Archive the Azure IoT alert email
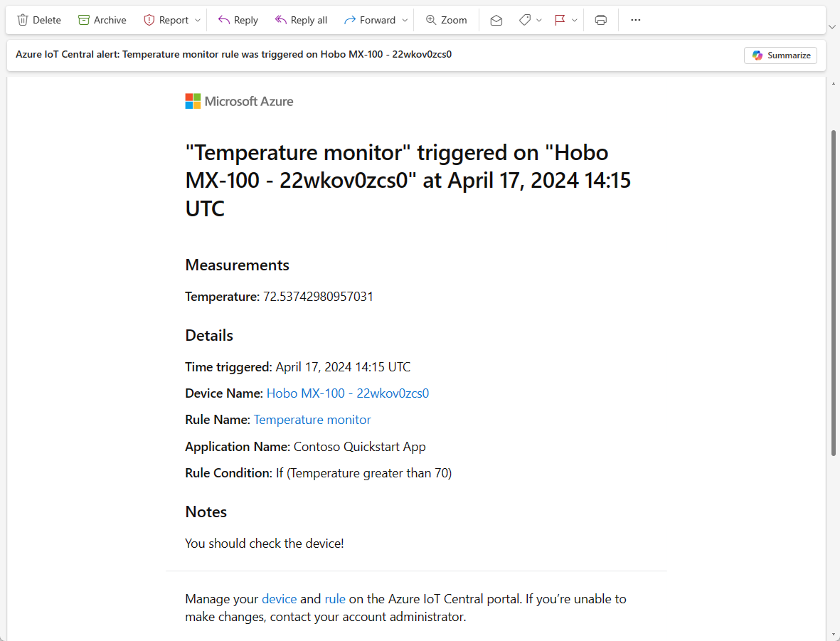This screenshot has width=840, height=641. 102,20
